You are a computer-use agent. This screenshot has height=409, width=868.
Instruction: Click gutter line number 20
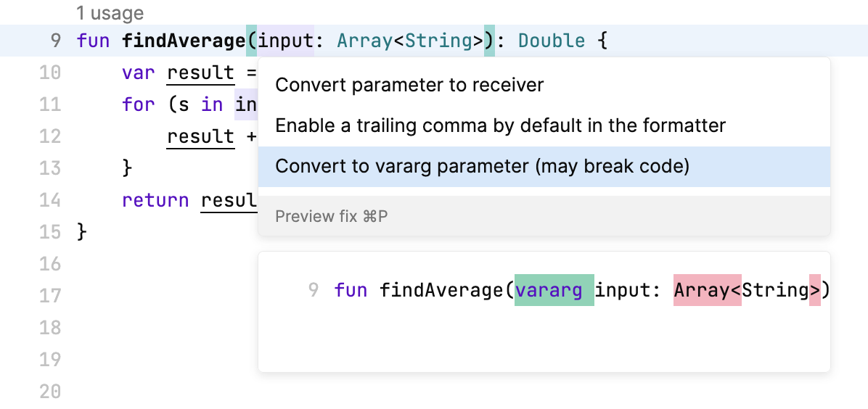pos(49,392)
